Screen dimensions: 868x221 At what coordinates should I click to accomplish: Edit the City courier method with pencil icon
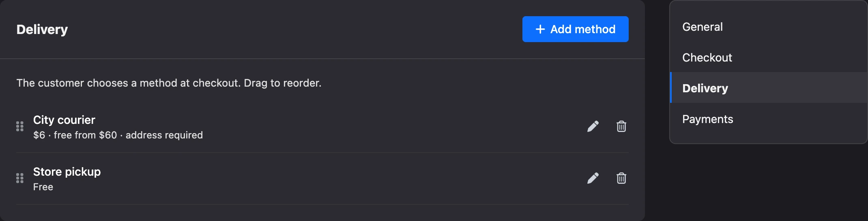(593, 127)
